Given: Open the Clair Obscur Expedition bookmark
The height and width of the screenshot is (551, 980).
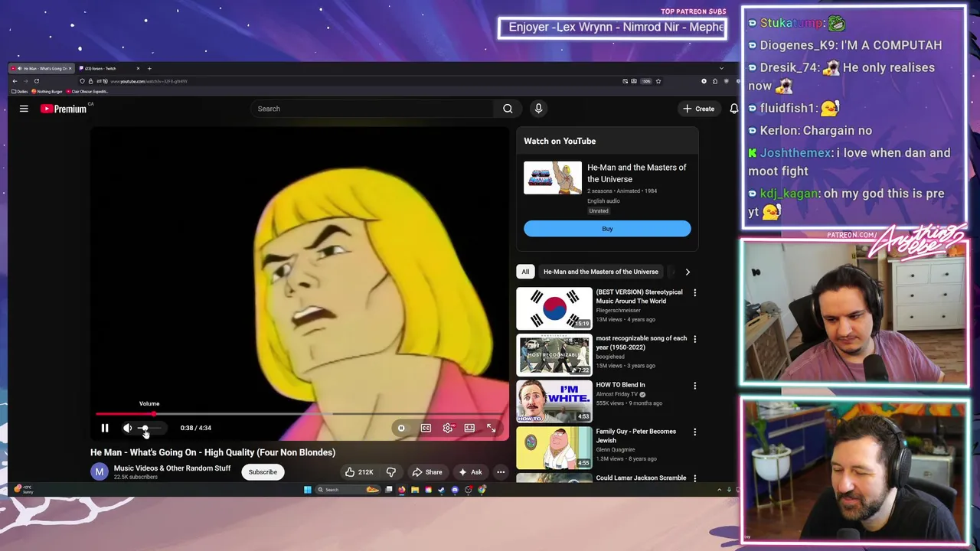Looking at the screenshot, I should tap(87, 91).
